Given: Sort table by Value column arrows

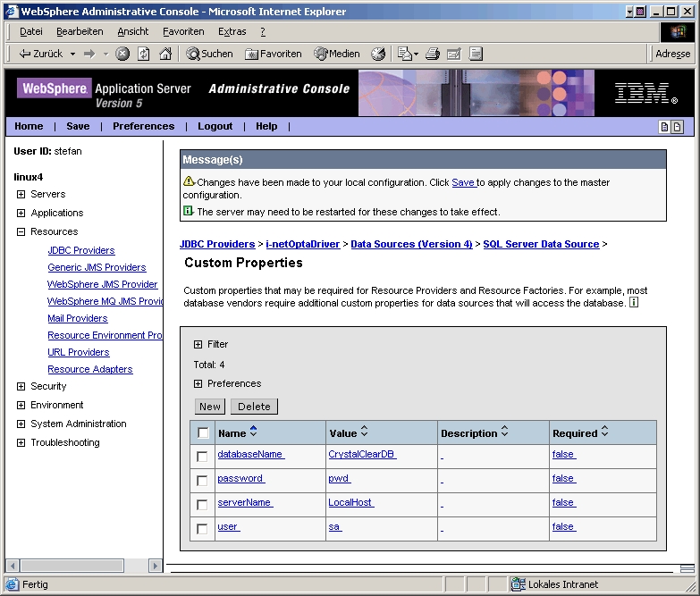Looking at the screenshot, I should [364, 431].
